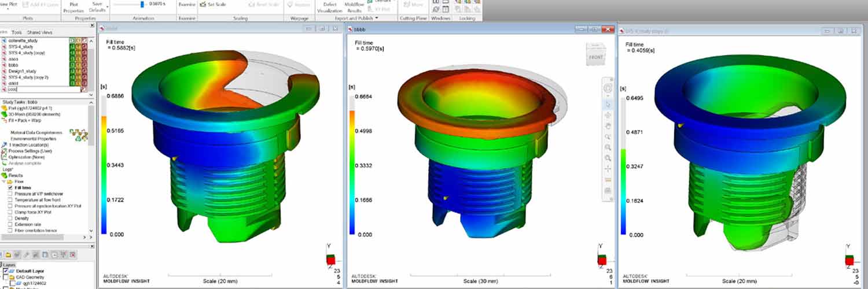Open Plot Properties in the ribbon

point(73,7)
